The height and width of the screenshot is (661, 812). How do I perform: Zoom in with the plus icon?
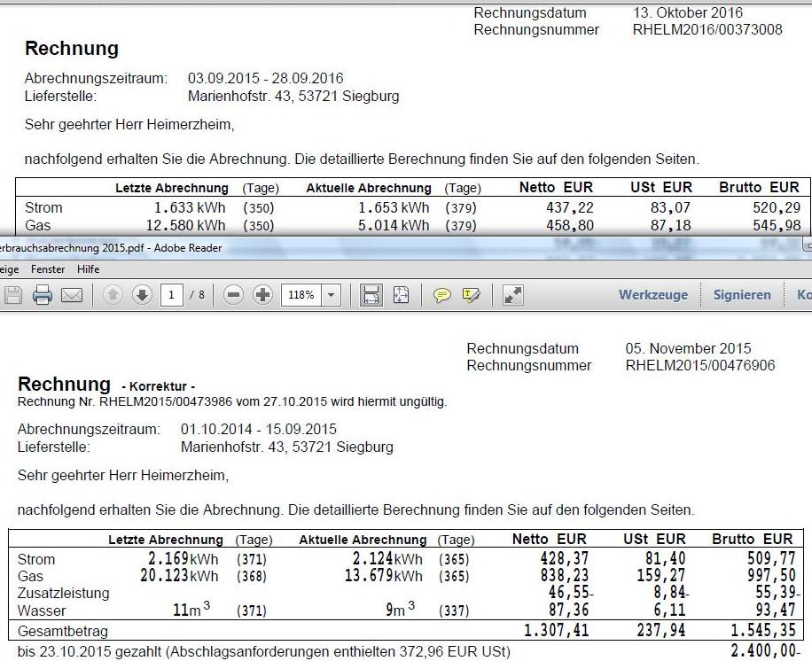[263, 295]
